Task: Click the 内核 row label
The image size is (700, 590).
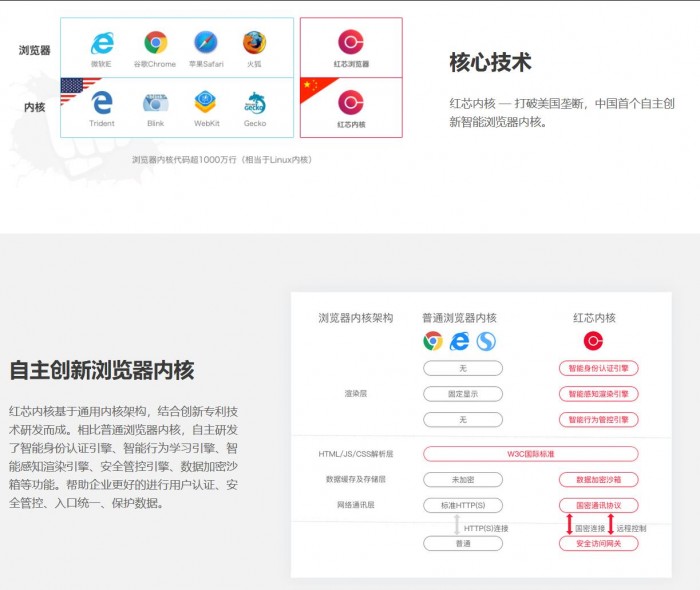Action: tap(34, 107)
